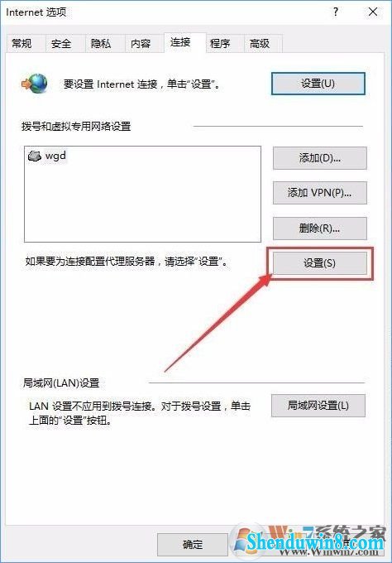Screen dimensions: 392x563
Task: Switch to the 高级 tab
Action: click(260, 43)
